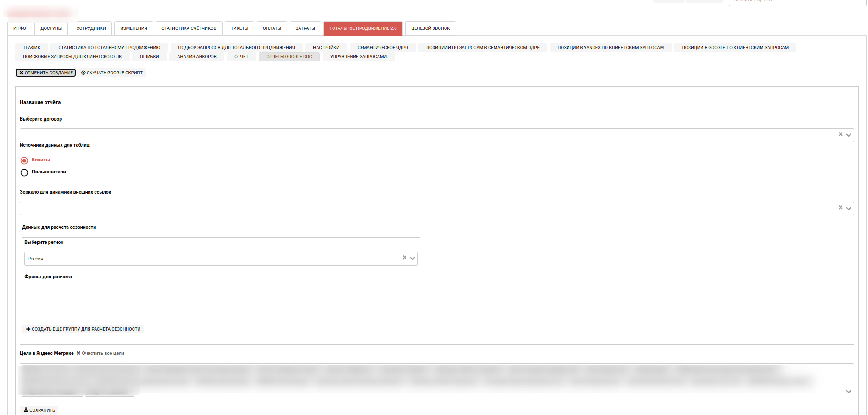Viewport: 868px width, 415px height.
Task: Clear the contract selection with X icon
Action: (x=840, y=134)
